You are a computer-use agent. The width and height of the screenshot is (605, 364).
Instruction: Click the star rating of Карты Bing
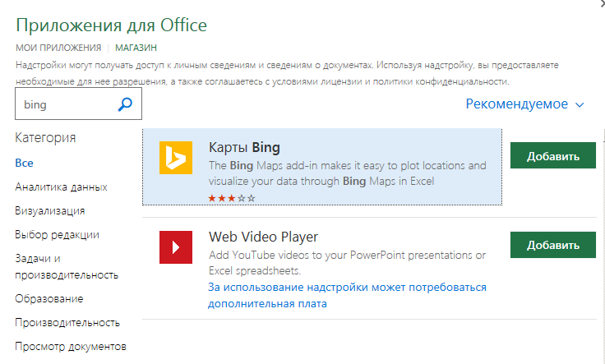232,198
